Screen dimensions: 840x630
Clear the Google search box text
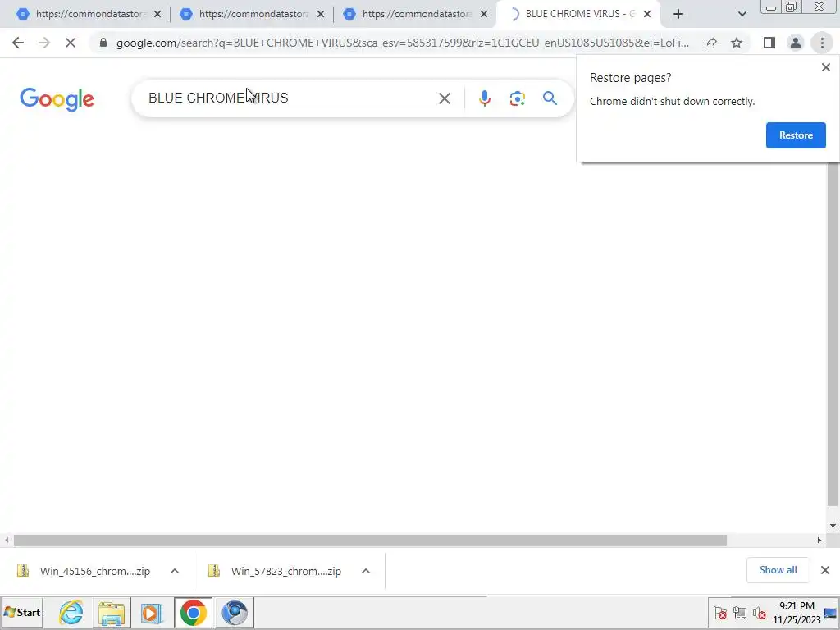tap(444, 98)
